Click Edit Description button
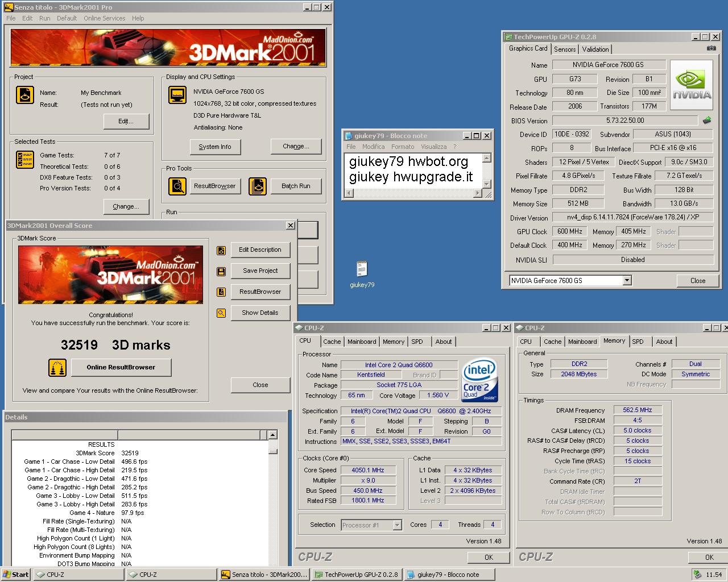The height and width of the screenshot is (582, 728). tap(260, 250)
